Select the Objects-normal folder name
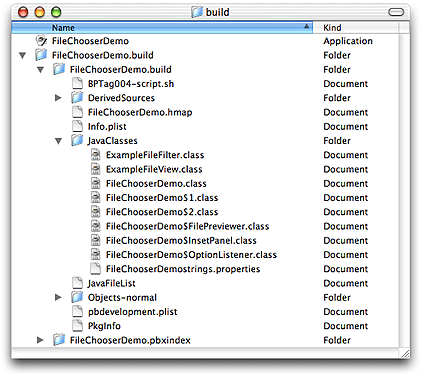 pos(122,297)
